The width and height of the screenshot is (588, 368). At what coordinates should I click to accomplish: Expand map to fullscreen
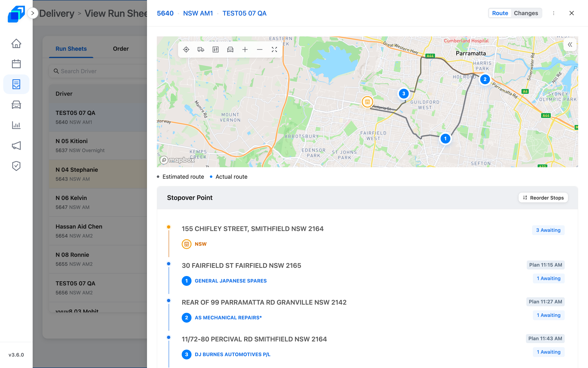(274, 50)
